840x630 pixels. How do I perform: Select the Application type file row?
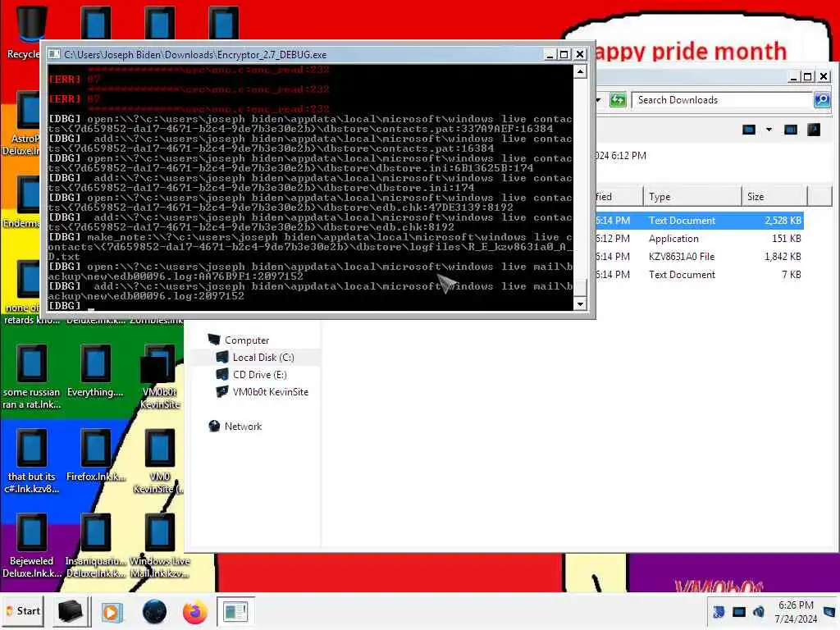click(x=699, y=239)
